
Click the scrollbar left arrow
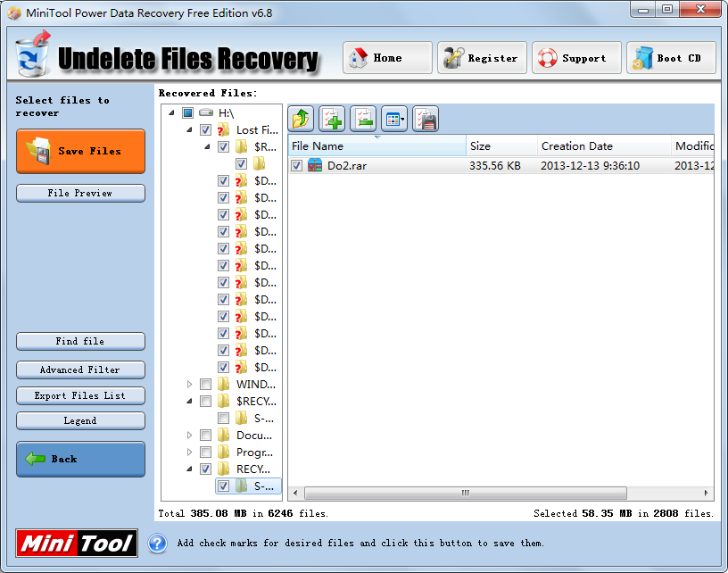296,493
